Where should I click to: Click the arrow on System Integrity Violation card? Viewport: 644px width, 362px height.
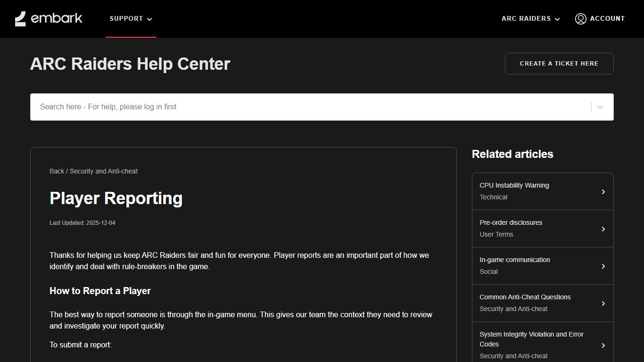pos(603,345)
